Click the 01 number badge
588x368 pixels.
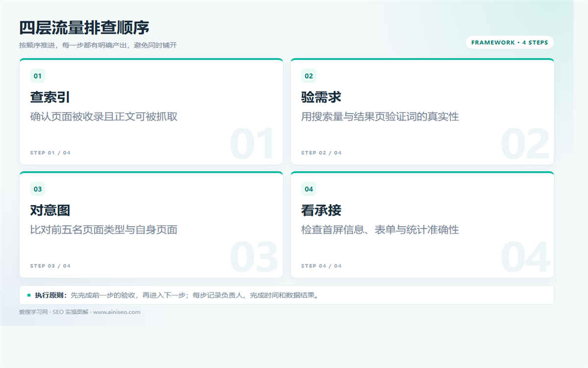pyautogui.click(x=38, y=76)
